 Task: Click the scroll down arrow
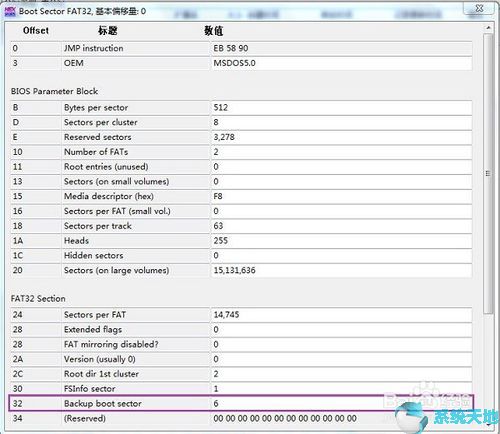click(488, 425)
